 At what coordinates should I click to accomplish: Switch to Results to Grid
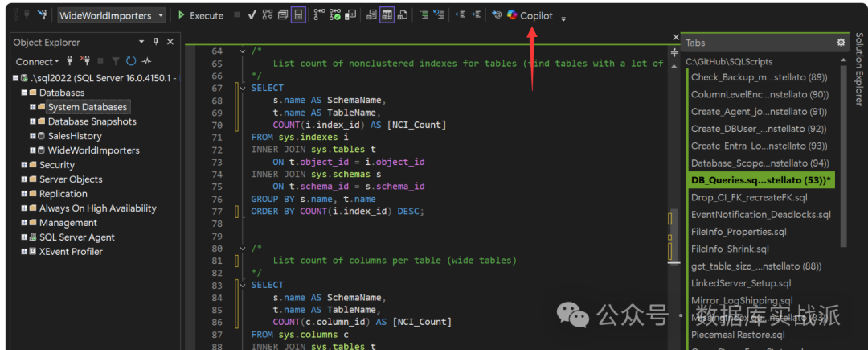point(387,15)
